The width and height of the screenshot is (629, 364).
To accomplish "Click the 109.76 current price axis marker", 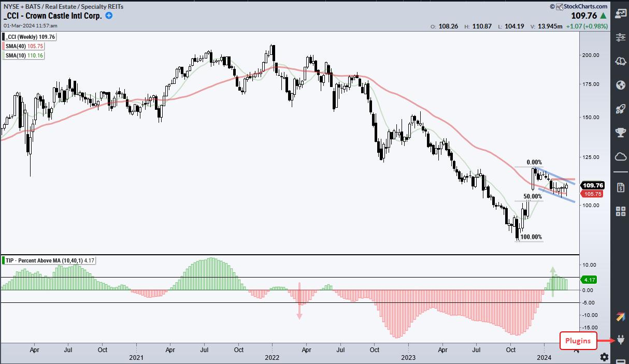I will coord(593,185).
